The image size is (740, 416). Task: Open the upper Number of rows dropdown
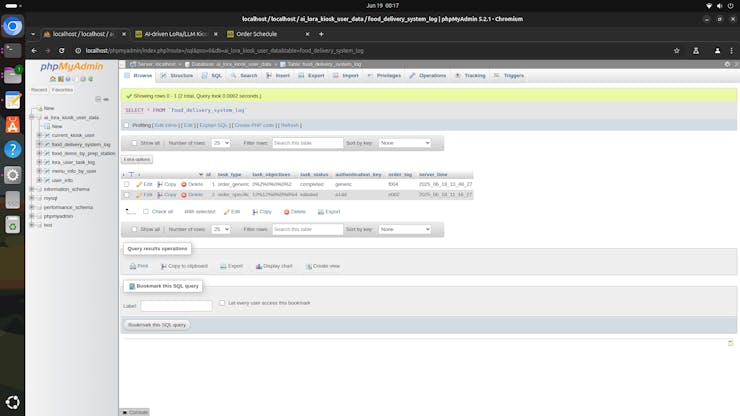point(220,143)
